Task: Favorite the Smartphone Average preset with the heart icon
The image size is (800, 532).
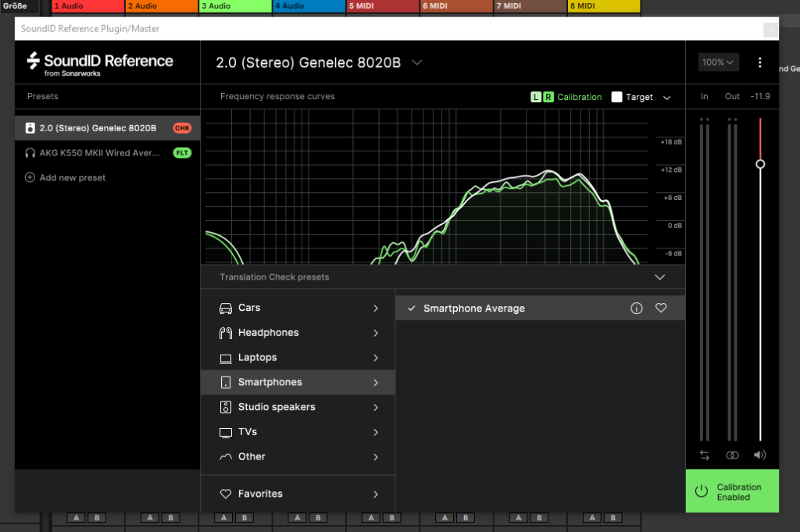Action: click(661, 308)
